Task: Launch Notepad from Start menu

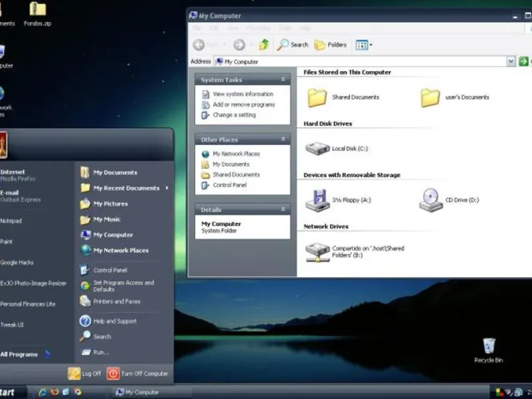Action: click(x=11, y=221)
